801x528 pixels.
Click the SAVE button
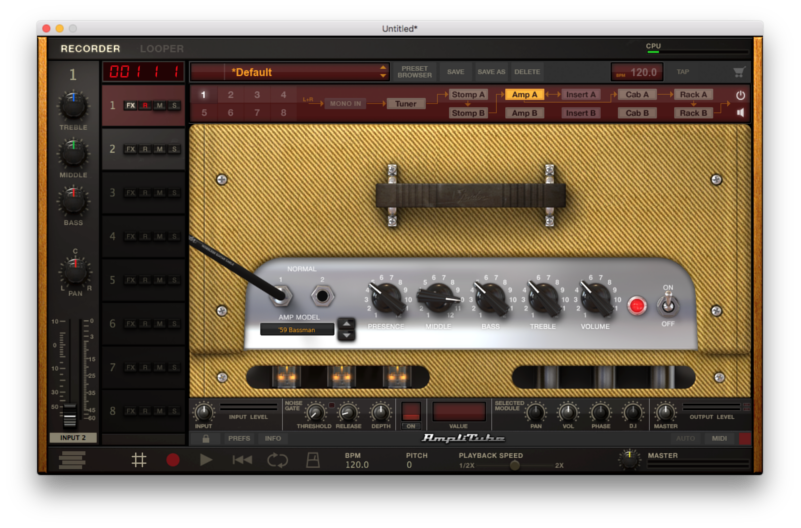coord(456,72)
